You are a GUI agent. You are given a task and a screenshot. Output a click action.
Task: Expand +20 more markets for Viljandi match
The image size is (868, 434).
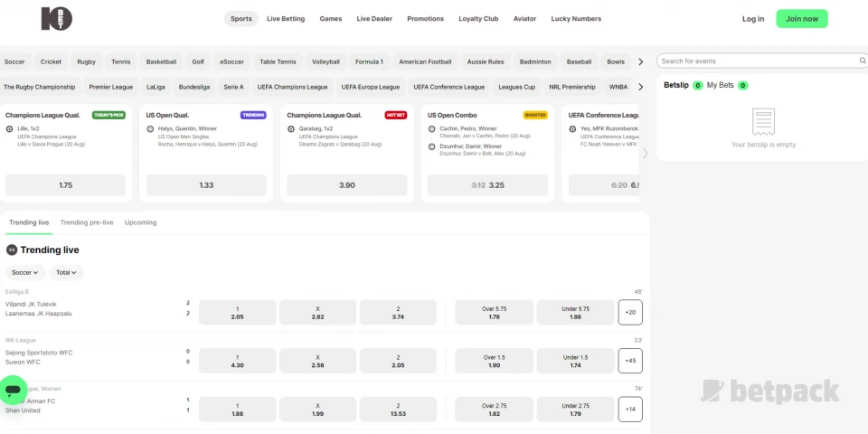click(x=630, y=313)
